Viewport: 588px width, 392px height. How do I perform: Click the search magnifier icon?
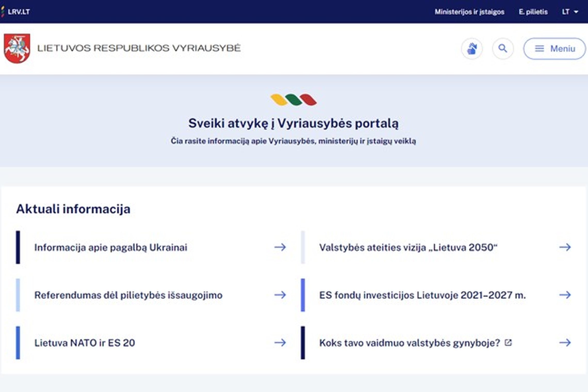503,48
